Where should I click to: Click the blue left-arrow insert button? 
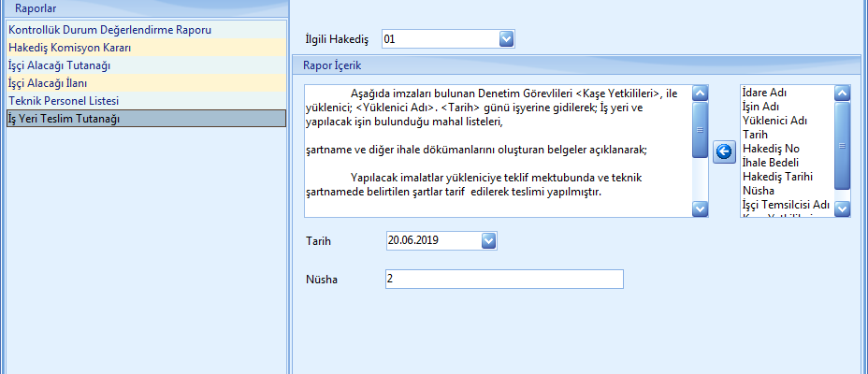(724, 151)
